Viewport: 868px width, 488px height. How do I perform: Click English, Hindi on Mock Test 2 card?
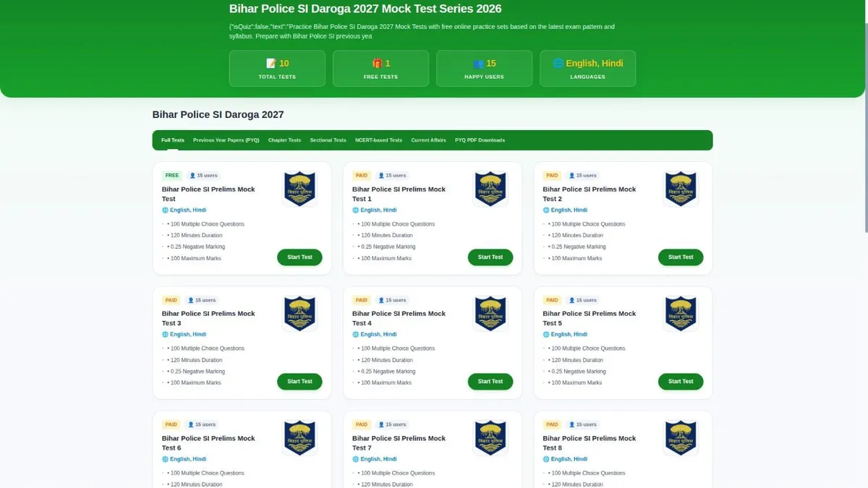pyautogui.click(x=569, y=210)
